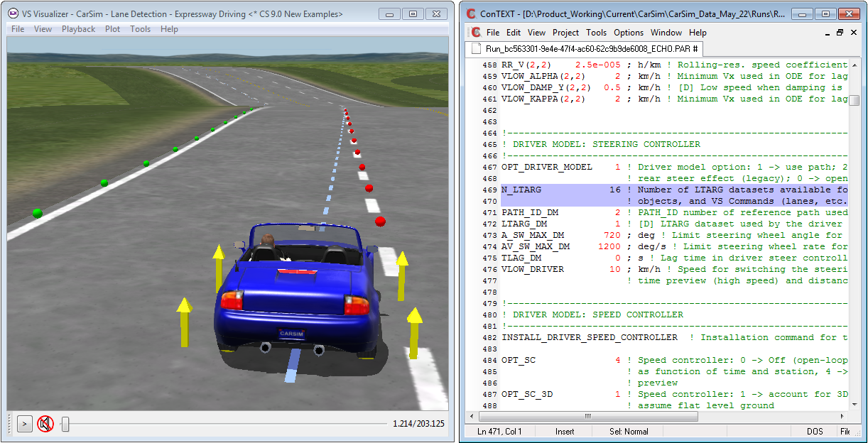Click the ConTEXT title bar app icon
The height and width of the screenshot is (443, 868).
[470, 13]
